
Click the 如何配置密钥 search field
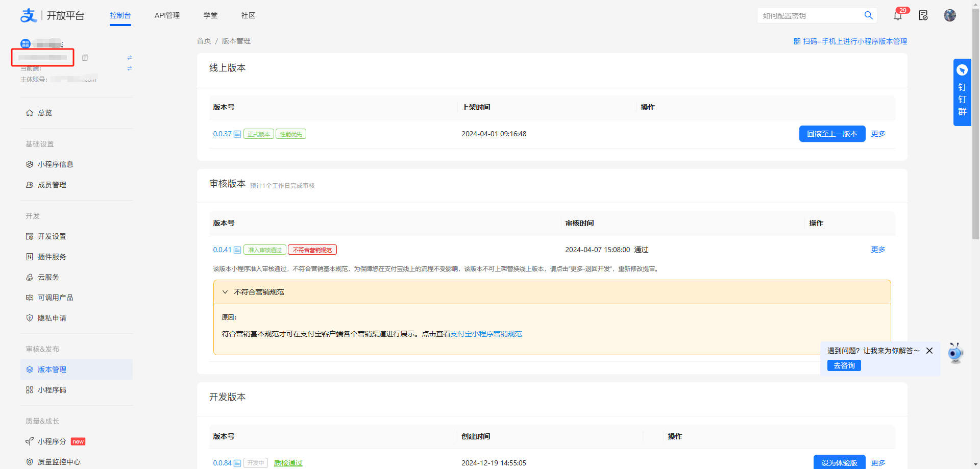(809, 16)
